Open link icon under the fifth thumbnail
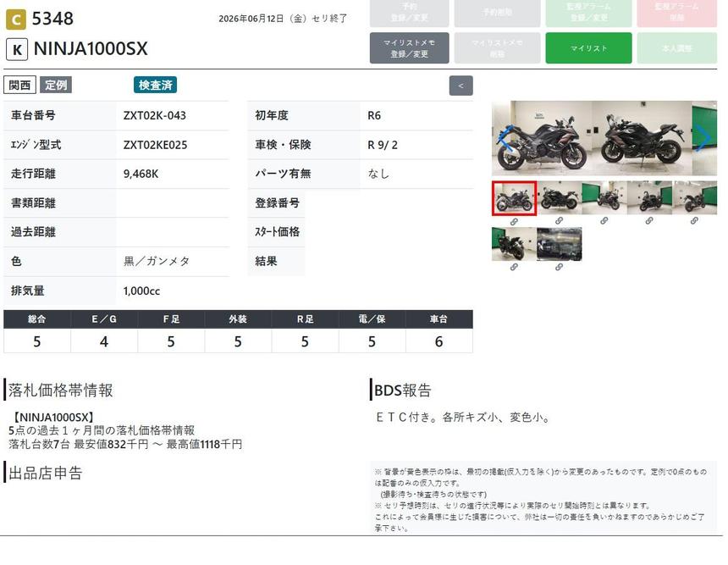Screen dimensions: 728x565 (694, 221)
